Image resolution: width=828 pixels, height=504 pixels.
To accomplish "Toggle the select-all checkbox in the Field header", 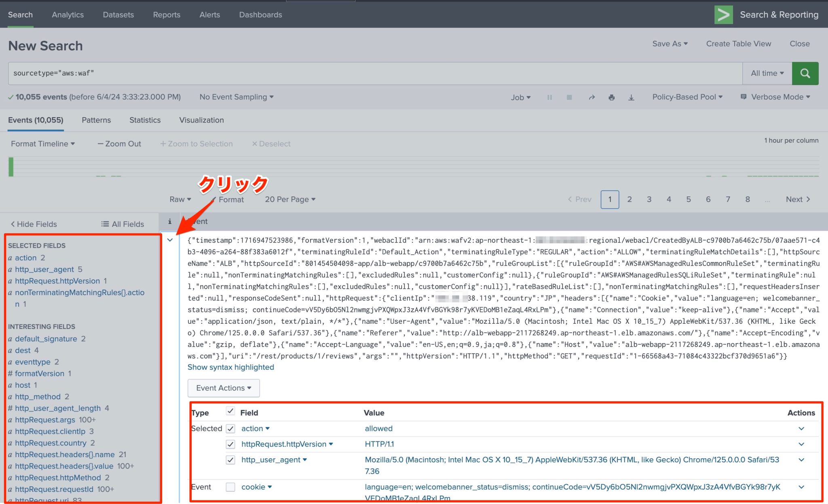I will click(x=230, y=411).
